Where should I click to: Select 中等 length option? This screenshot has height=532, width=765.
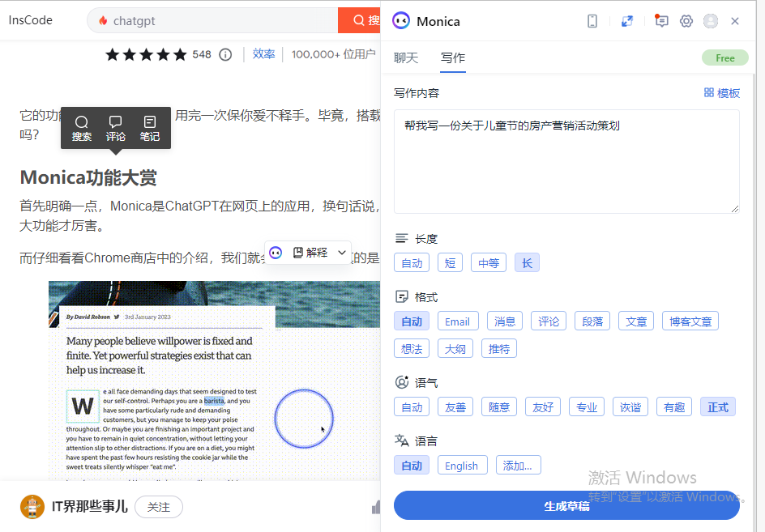click(x=489, y=263)
